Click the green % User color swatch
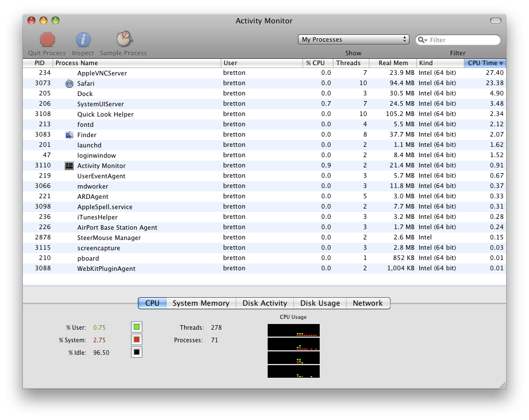This screenshot has height=420, width=529. [x=137, y=327]
